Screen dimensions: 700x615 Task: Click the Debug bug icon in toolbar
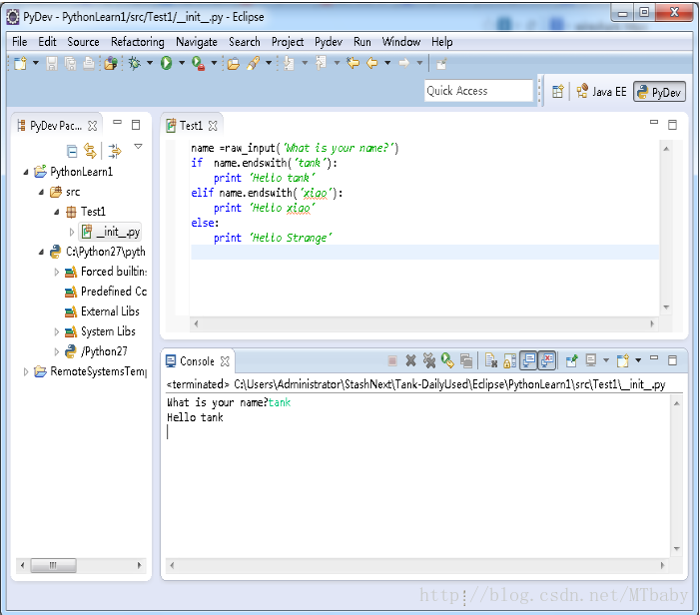coord(135,63)
